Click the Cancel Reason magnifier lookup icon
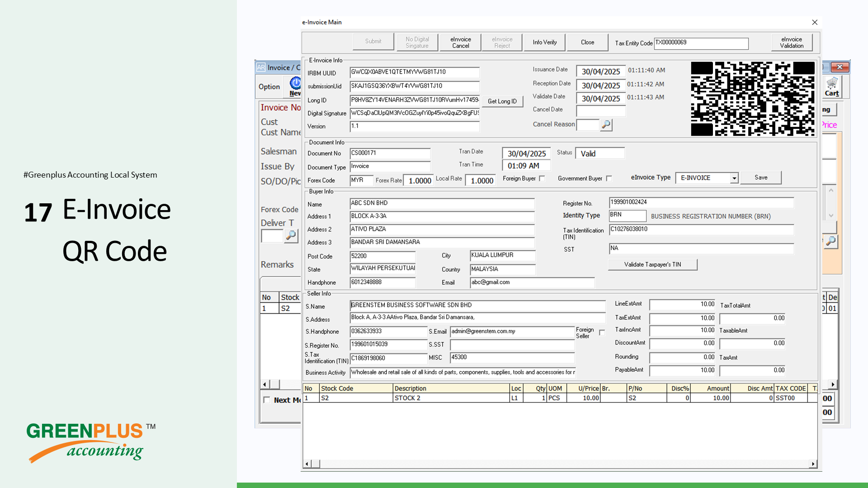The height and width of the screenshot is (488, 868). coord(606,125)
